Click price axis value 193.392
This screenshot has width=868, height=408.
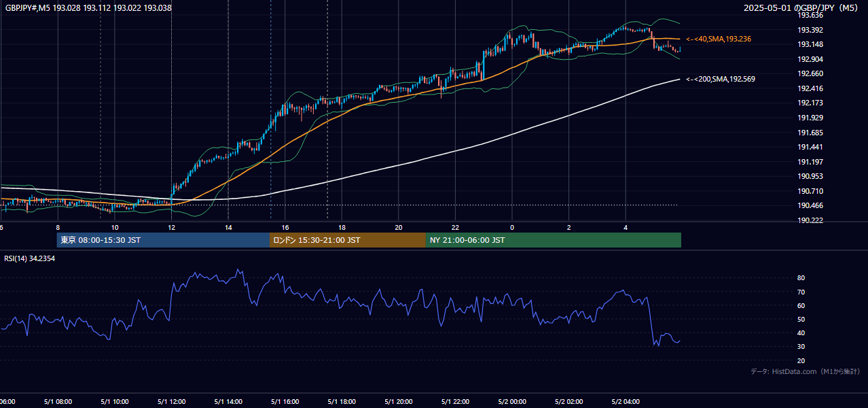pyautogui.click(x=810, y=30)
